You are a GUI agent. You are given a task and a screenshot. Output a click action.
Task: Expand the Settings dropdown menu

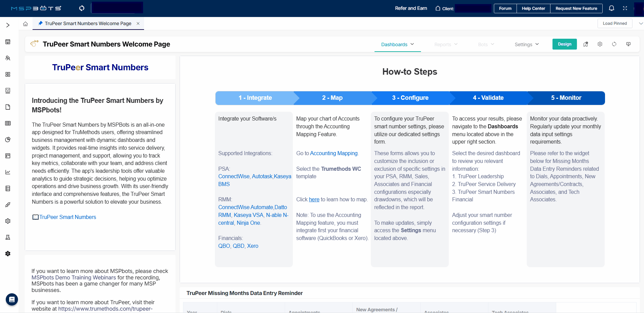tap(526, 44)
